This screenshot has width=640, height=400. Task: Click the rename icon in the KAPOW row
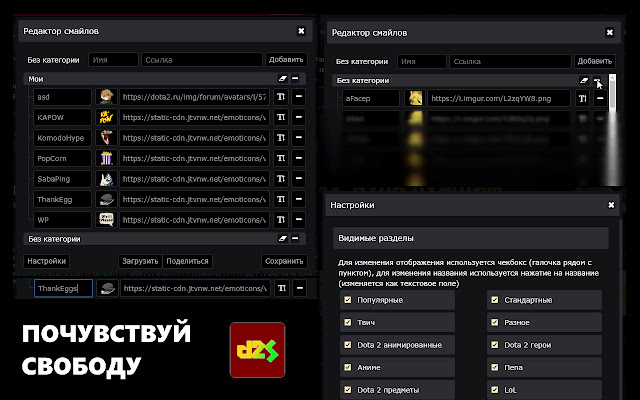coord(281,117)
